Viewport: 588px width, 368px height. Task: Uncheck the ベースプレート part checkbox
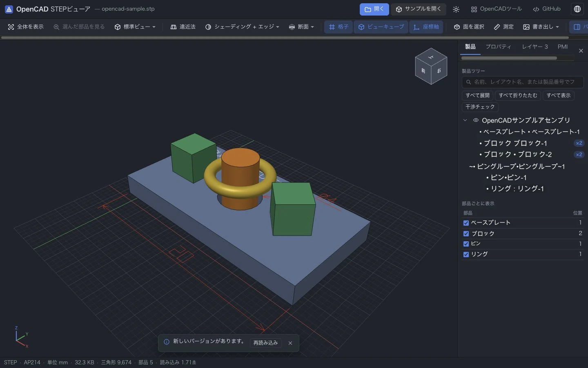pyautogui.click(x=466, y=223)
